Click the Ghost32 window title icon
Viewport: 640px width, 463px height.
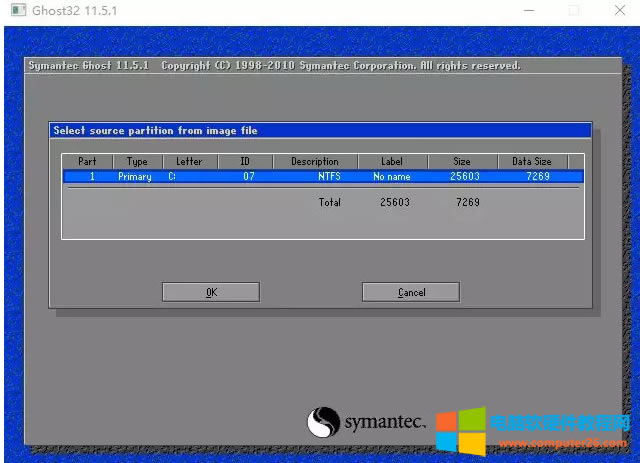coord(18,10)
